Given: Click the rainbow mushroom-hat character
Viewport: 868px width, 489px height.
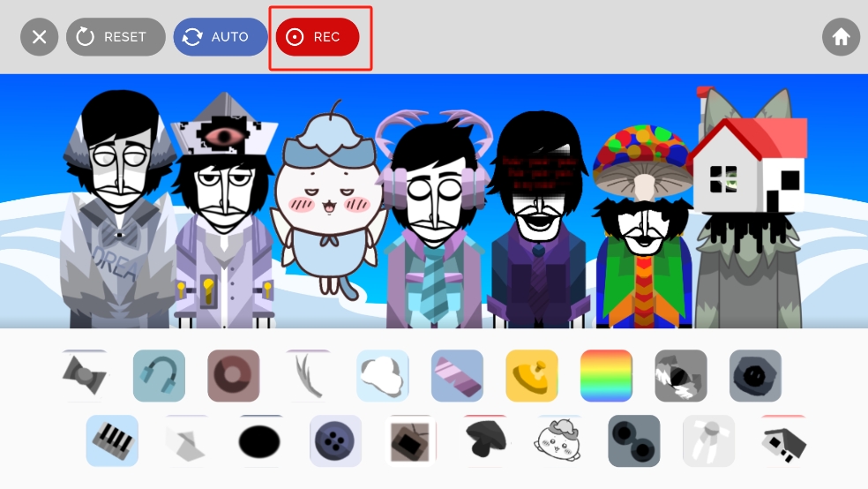Looking at the screenshot, I should point(643,227).
